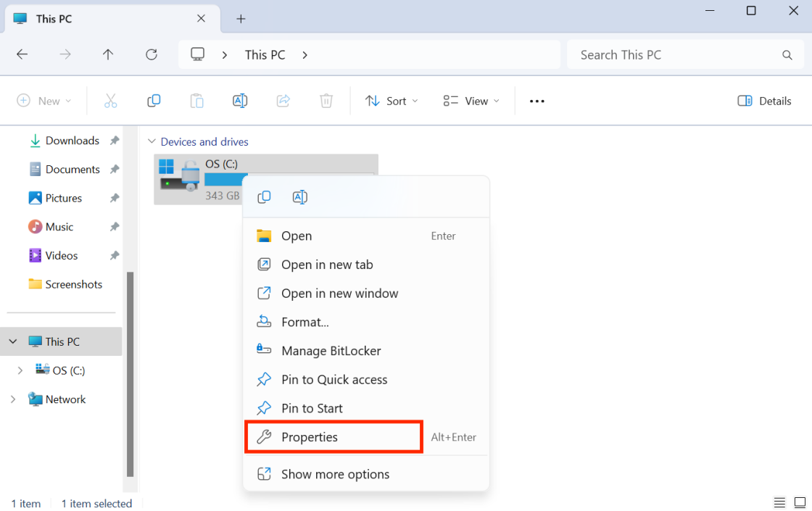The image size is (812, 511).
Task: Click the Search This PC field
Action: click(x=674, y=55)
